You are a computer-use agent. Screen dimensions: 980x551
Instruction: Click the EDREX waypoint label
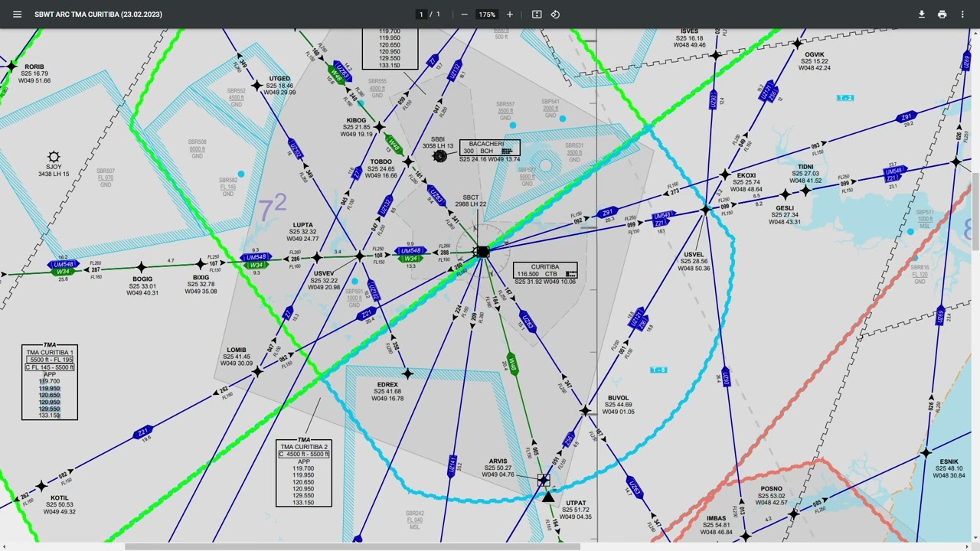pyautogui.click(x=387, y=391)
